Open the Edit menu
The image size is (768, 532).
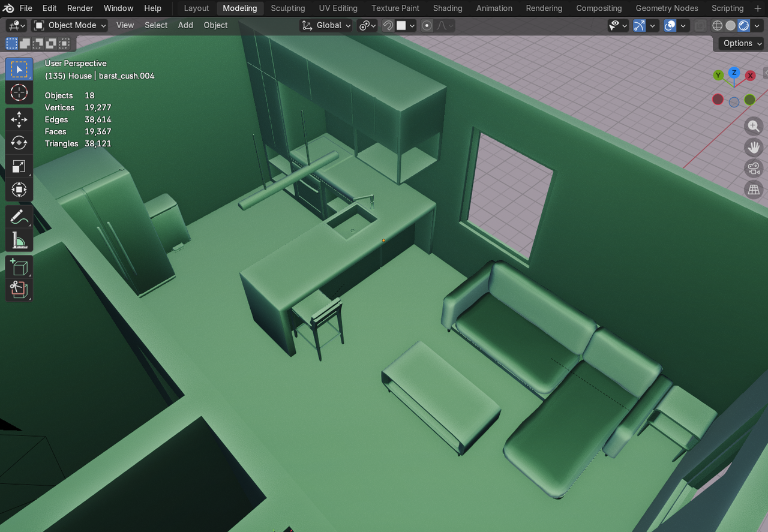[49, 8]
